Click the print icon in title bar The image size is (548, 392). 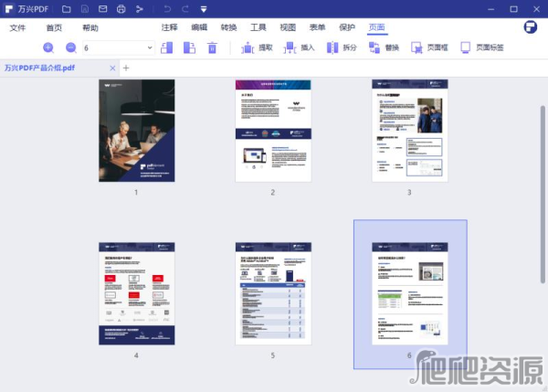pyautogui.click(x=121, y=9)
